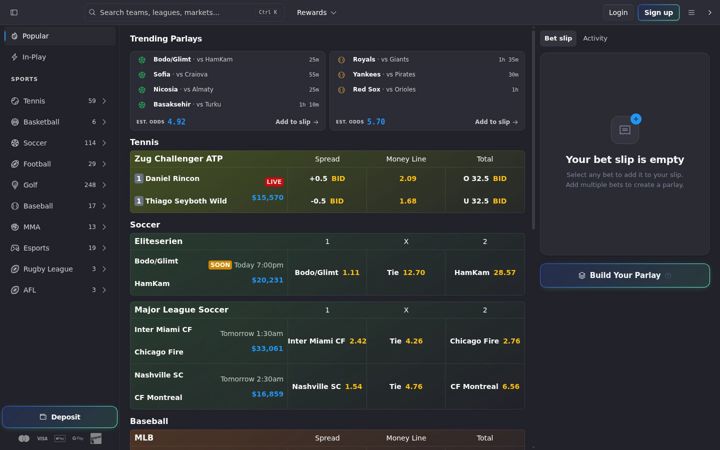Image resolution: width=720 pixels, height=450 pixels.
Task: Expand Football sports chevron
Action: pyautogui.click(x=104, y=164)
